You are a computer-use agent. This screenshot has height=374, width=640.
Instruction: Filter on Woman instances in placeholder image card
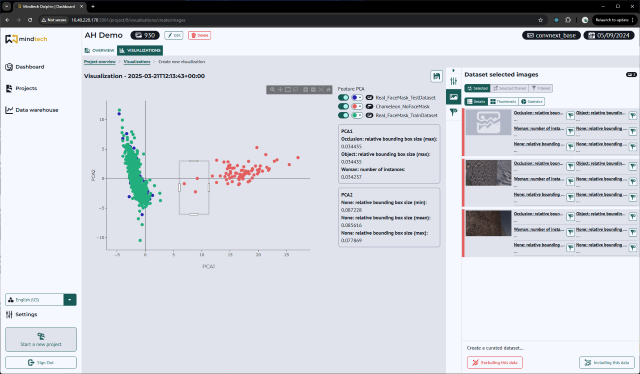click(x=570, y=131)
